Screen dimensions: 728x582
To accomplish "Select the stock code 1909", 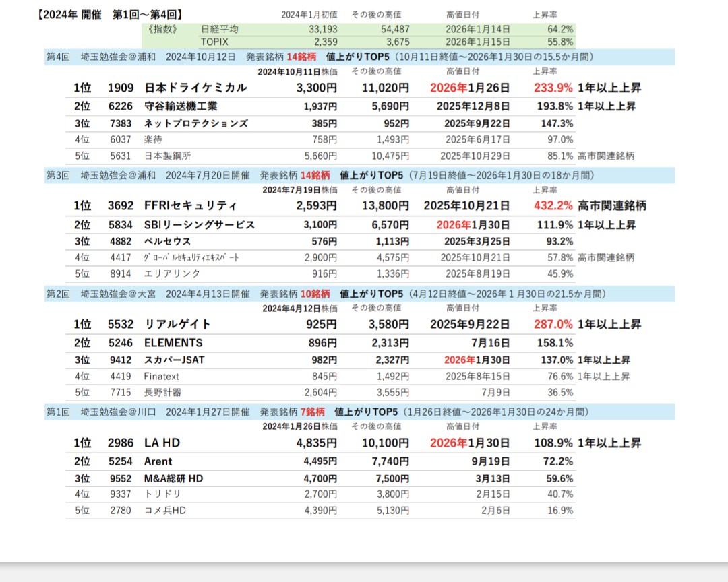I will tap(121, 88).
